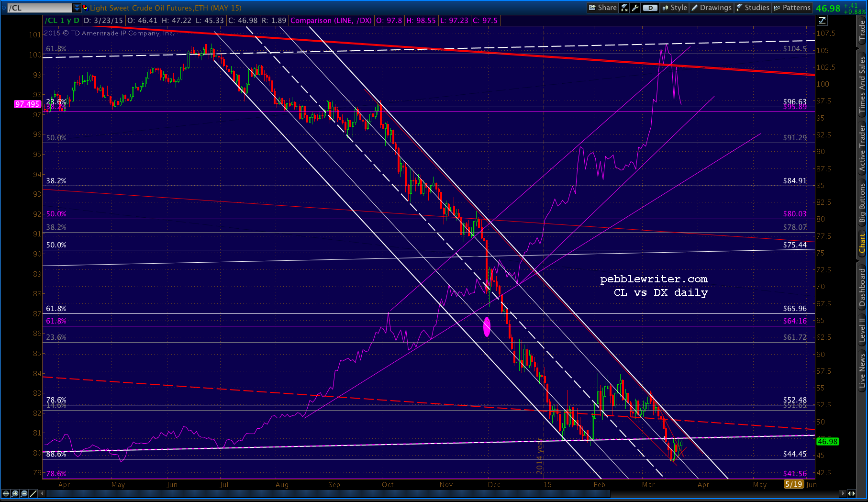Click the zoom out magnifier
This screenshot has width=868, height=502.
[x=24, y=493]
